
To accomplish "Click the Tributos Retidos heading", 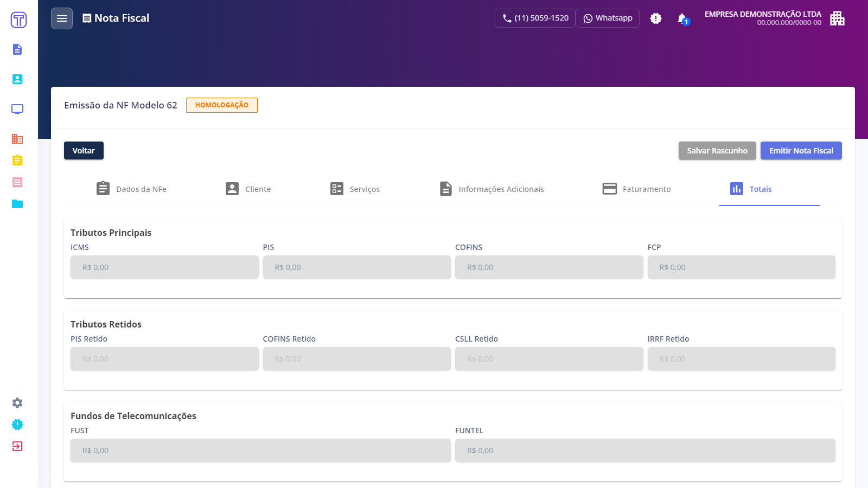I will click(x=106, y=324).
